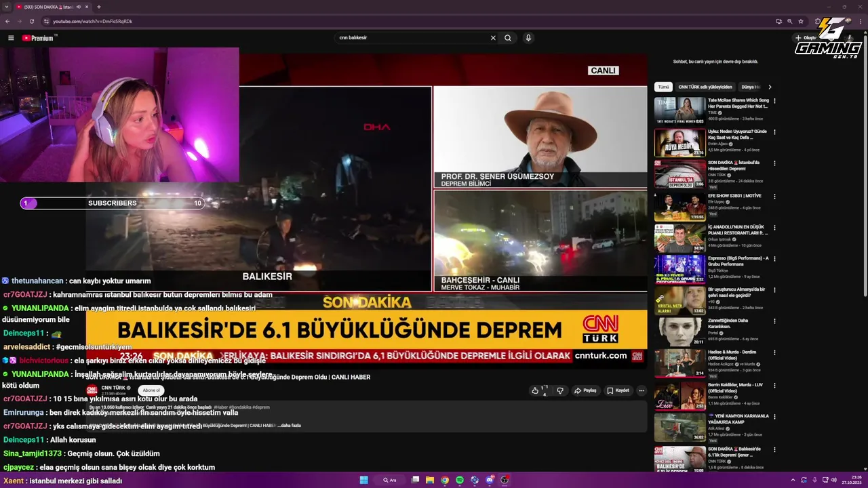Viewport: 868px width, 488px height.
Task: Open OBS Studio from the taskbar
Action: point(505,480)
